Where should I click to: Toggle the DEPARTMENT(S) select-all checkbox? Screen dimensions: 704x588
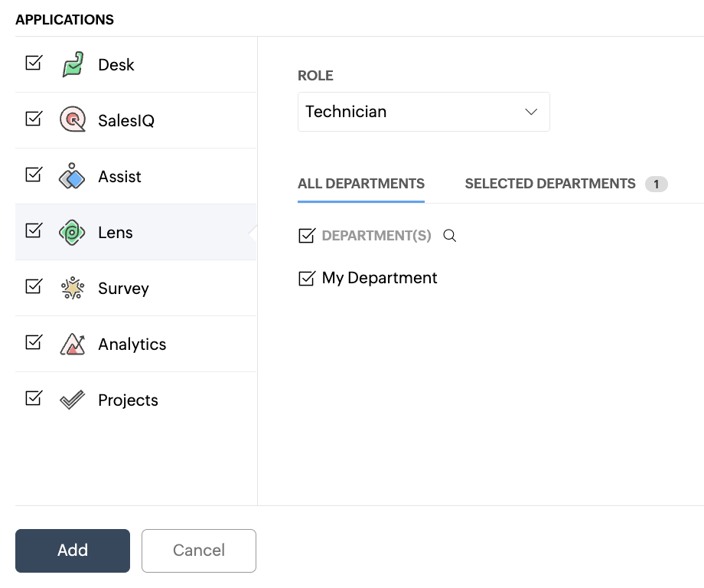[307, 236]
